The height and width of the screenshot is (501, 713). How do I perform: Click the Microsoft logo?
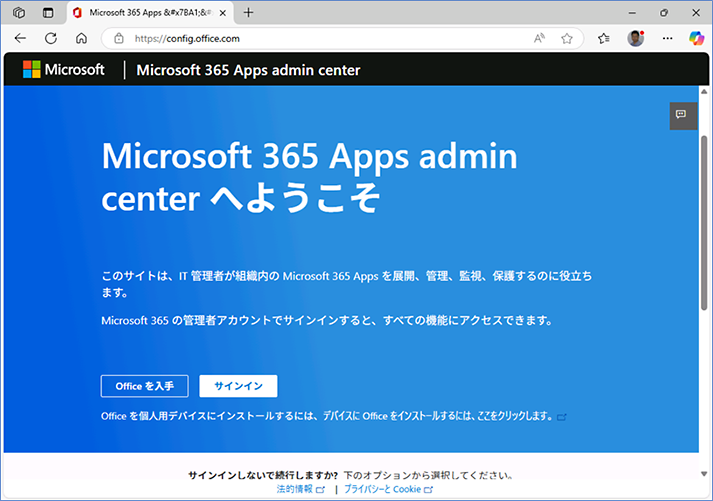[64, 70]
